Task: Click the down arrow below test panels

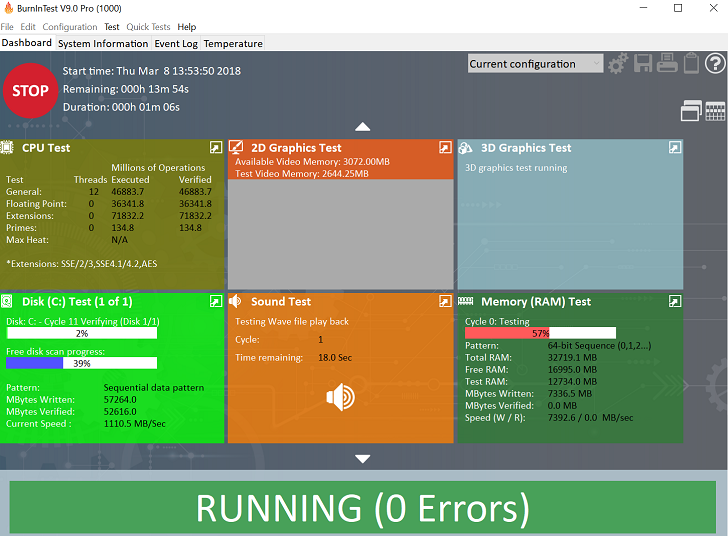Action: coord(363,459)
